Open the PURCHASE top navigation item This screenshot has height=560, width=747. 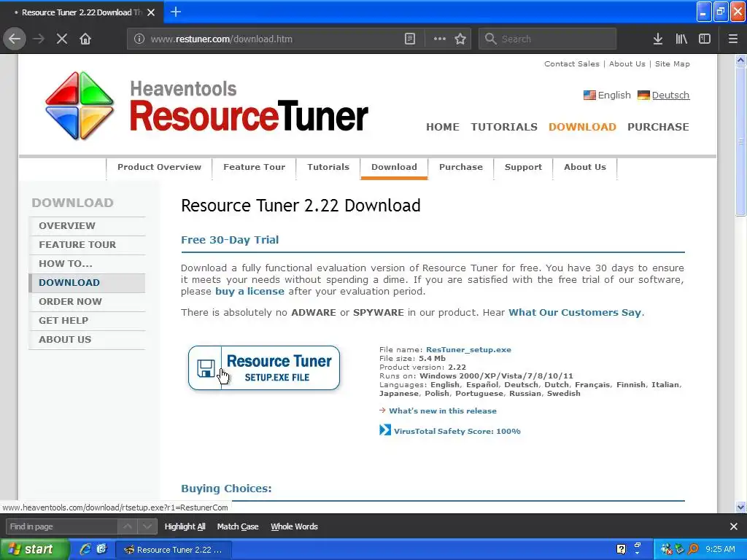[x=658, y=127]
